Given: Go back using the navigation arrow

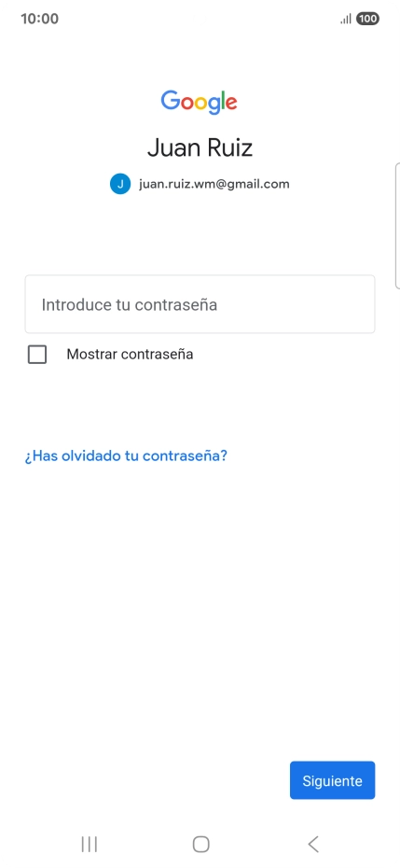Looking at the screenshot, I should [312, 844].
